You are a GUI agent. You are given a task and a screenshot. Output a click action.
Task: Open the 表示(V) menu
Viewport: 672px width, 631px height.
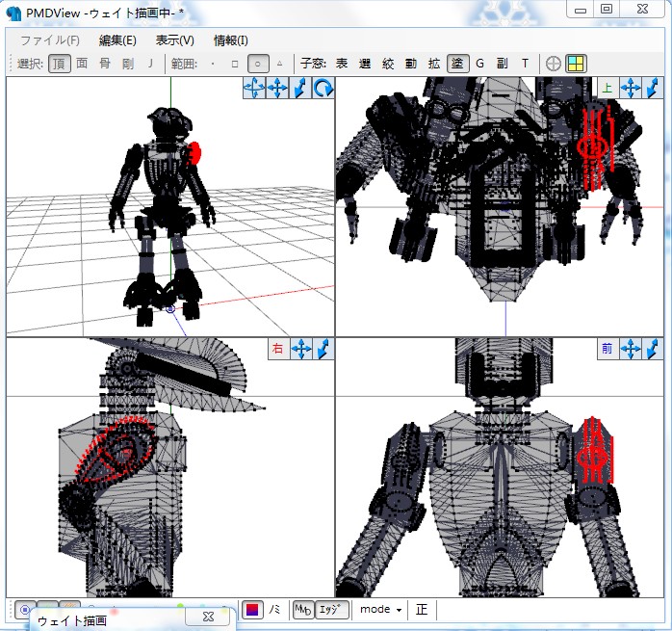pos(175,40)
